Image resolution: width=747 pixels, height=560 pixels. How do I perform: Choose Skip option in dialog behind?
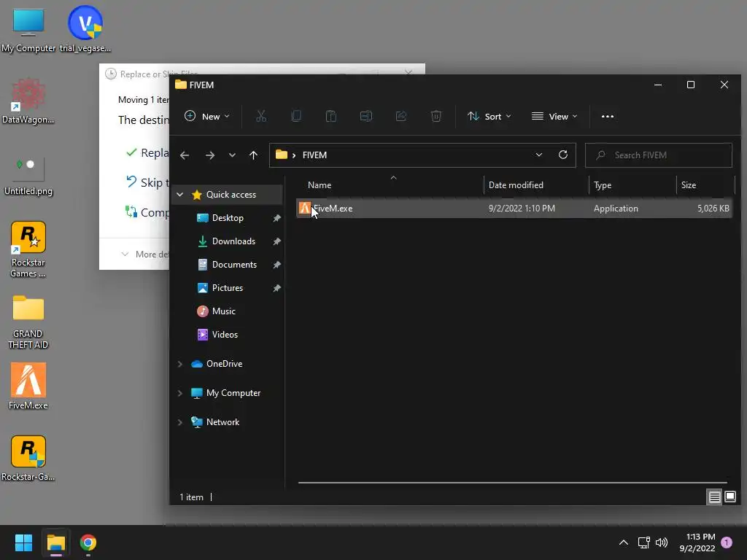click(147, 182)
